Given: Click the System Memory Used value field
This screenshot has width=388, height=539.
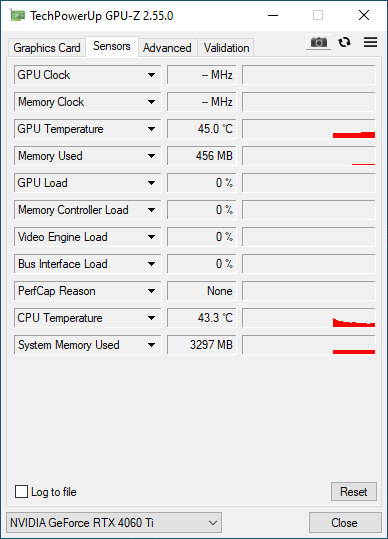Looking at the screenshot, I should pos(202,345).
